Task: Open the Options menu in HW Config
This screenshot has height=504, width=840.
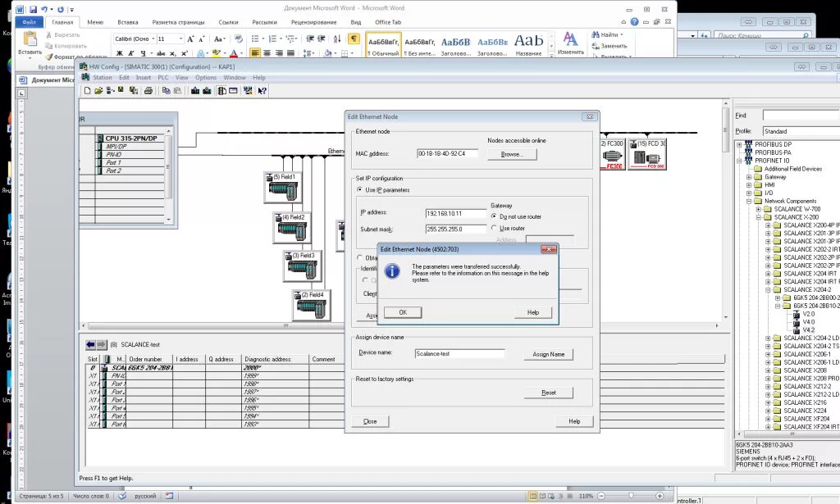Action: coord(206,78)
